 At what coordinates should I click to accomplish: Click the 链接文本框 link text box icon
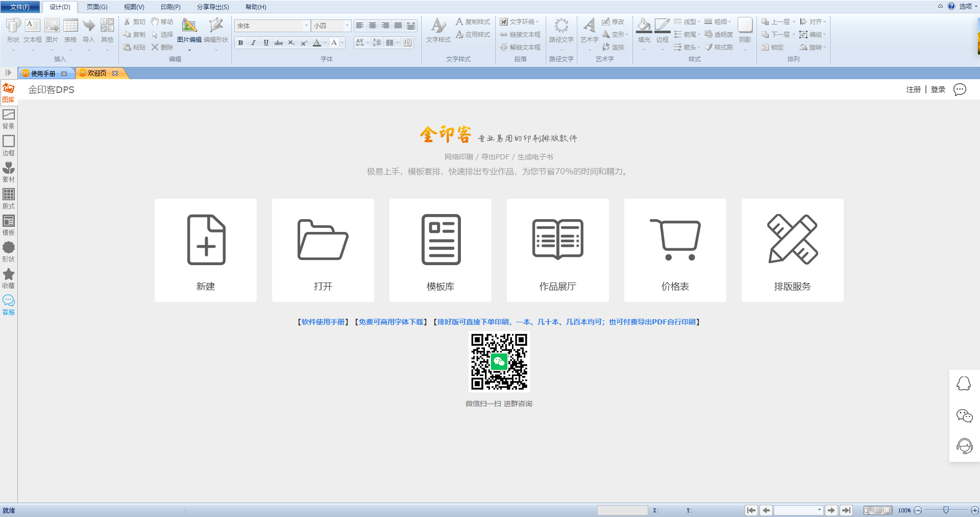click(x=521, y=34)
